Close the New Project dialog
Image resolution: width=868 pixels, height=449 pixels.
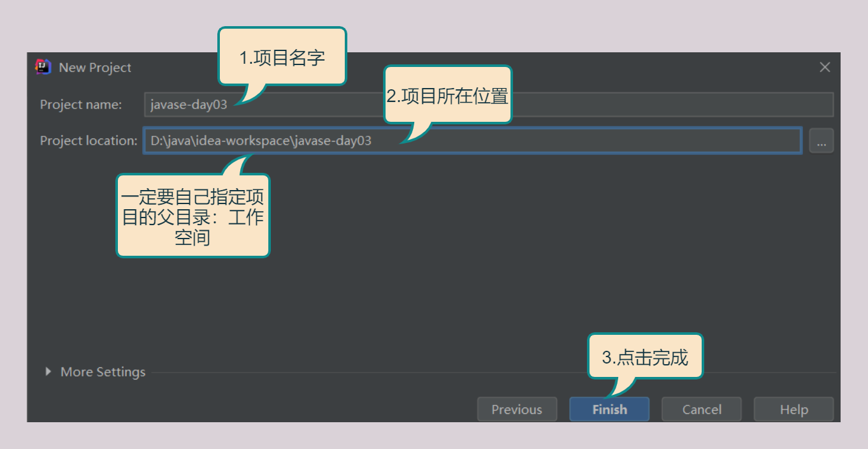(825, 67)
